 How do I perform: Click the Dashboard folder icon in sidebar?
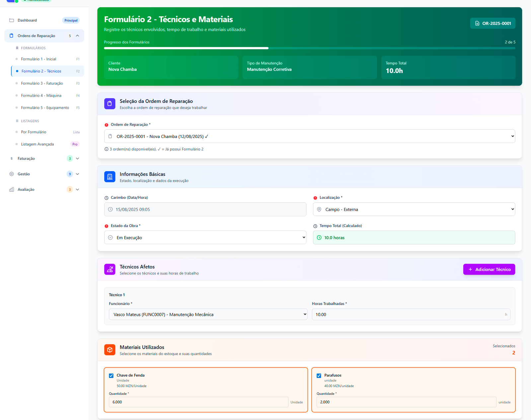(x=12, y=20)
